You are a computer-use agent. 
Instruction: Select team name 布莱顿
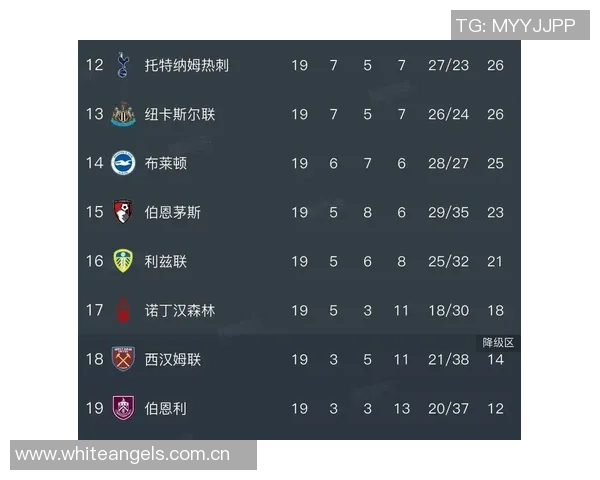tap(166, 163)
